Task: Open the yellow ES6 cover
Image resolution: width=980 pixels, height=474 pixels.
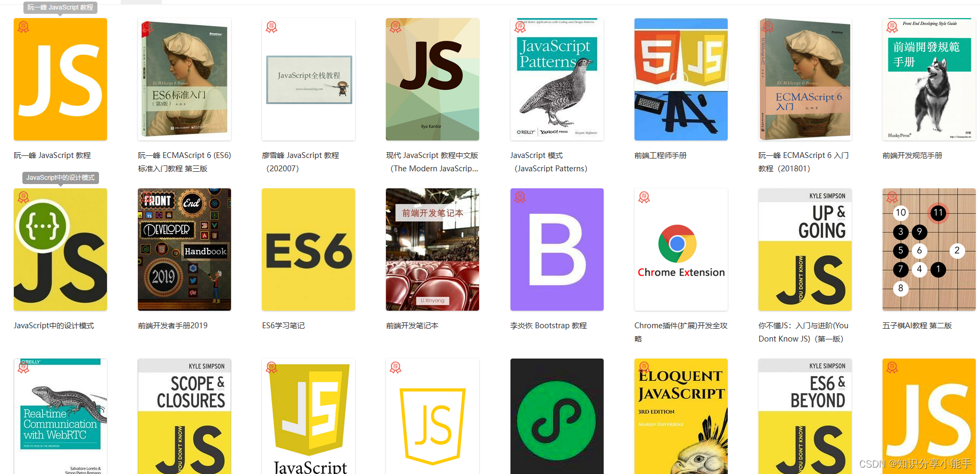Action: (308, 250)
